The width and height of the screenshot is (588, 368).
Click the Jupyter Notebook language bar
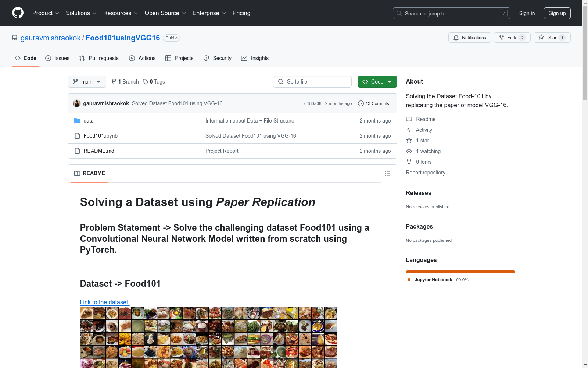click(460, 272)
